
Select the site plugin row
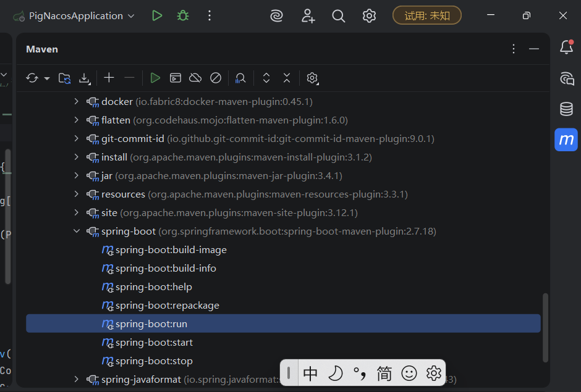[284, 212]
